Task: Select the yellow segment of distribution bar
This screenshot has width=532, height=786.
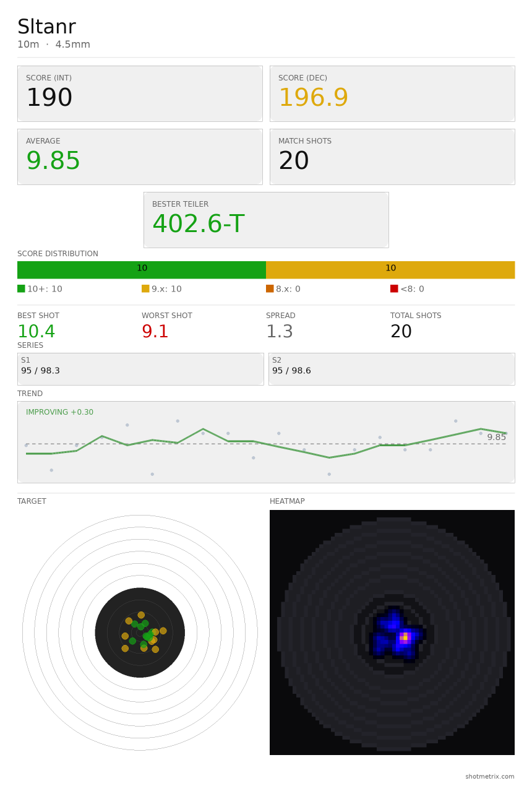Action: click(x=390, y=270)
